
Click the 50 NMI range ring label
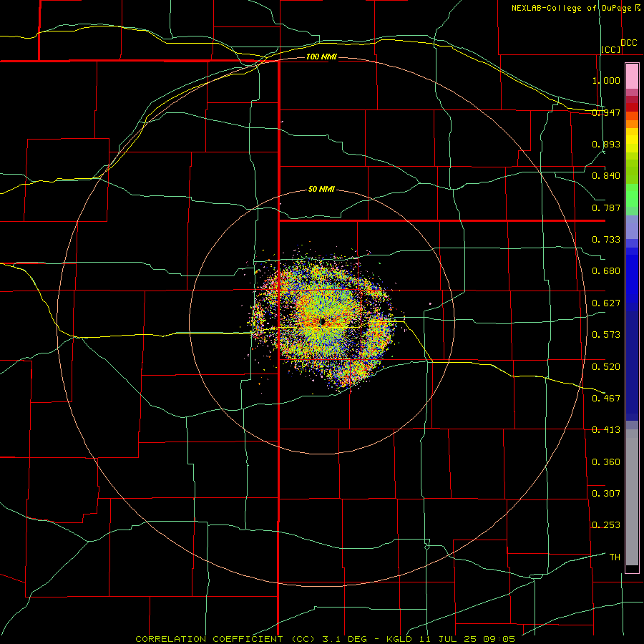(321, 190)
